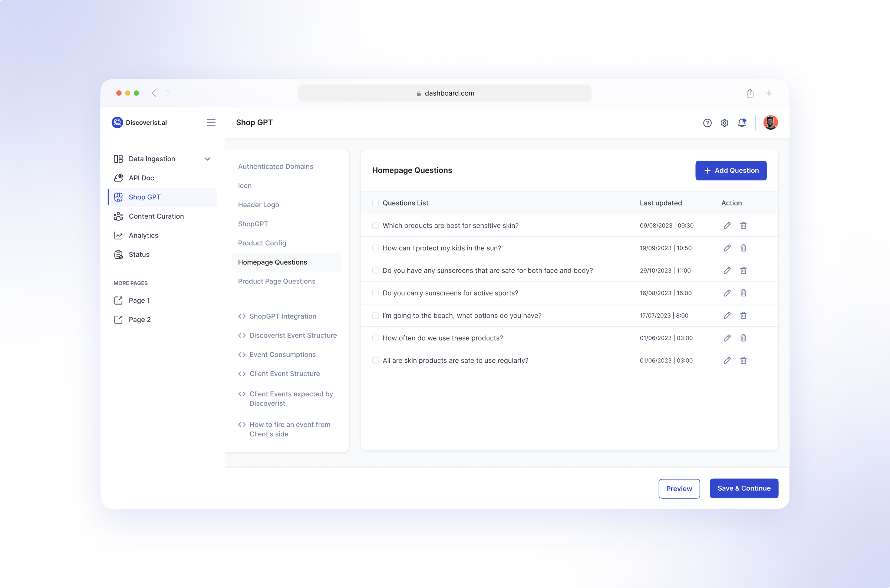The height and width of the screenshot is (588, 890).
Task: Toggle the sidebar with the hamburger icon
Action: point(211,123)
